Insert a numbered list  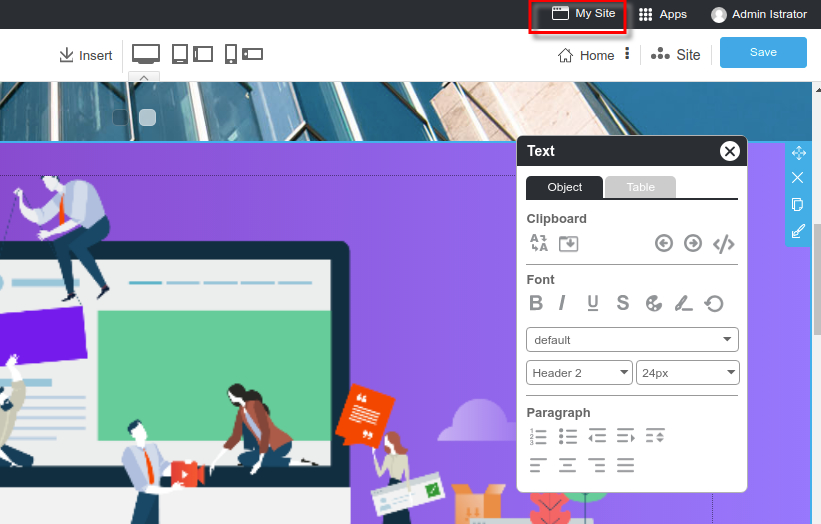[538, 436]
